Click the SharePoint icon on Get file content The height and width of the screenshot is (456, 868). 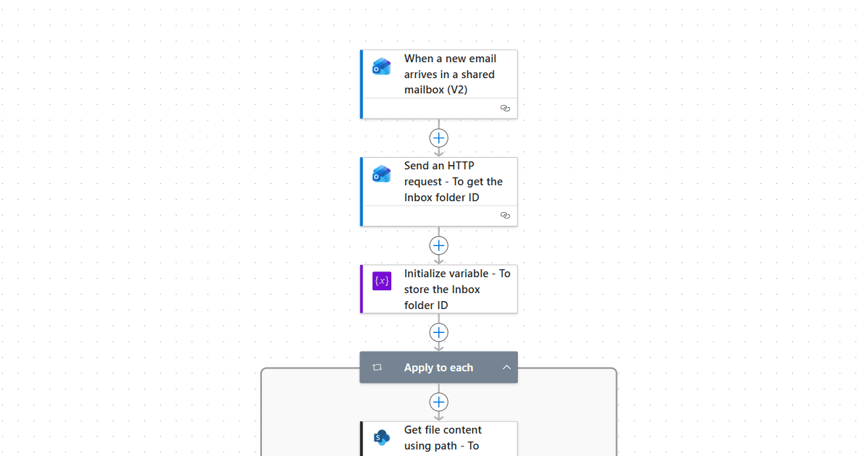(381, 437)
